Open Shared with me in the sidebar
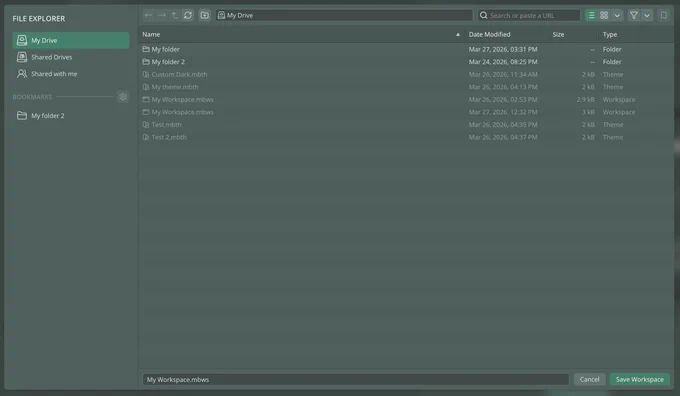Image resolution: width=680 pixels, height=396 pixels. pyautogui.click(x=71, y=74)
